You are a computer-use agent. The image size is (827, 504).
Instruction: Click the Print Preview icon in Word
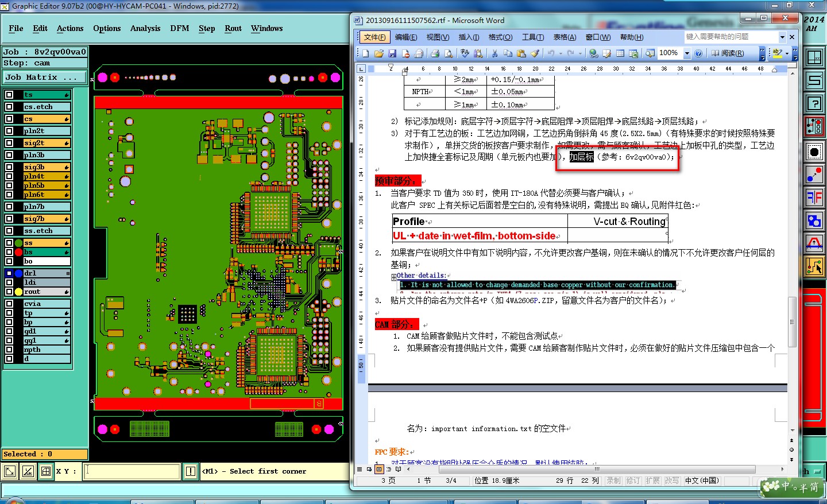(x=449, y=53)
